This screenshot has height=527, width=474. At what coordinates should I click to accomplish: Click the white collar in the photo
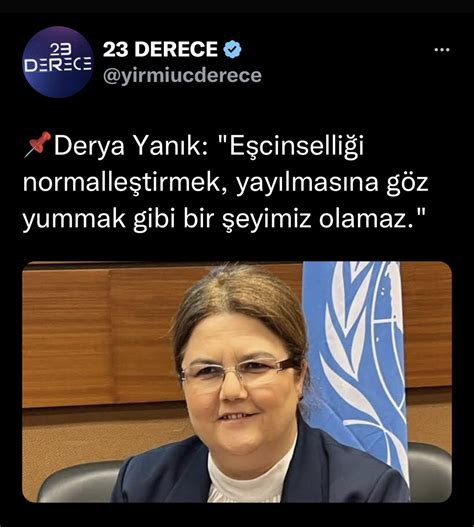tap(248, 476)
